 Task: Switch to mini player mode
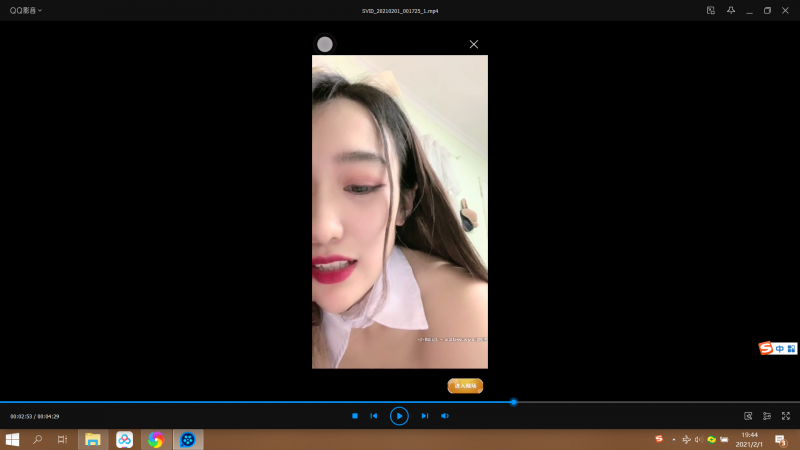pos(710,10)
